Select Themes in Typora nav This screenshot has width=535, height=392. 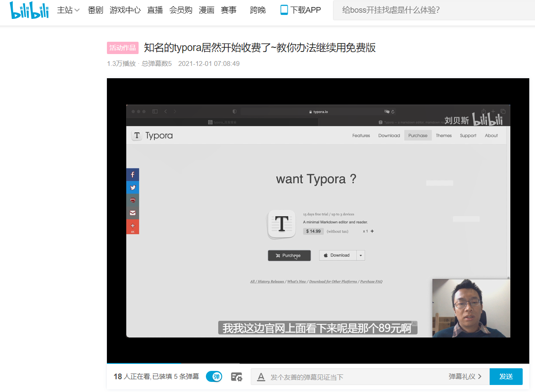point(443,135)
